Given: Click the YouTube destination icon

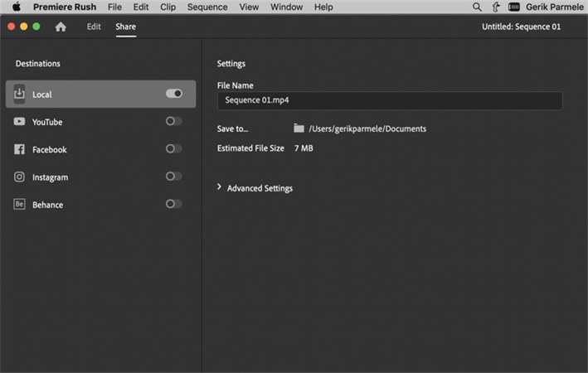Looking at the screenshot, I should [19, 122].
